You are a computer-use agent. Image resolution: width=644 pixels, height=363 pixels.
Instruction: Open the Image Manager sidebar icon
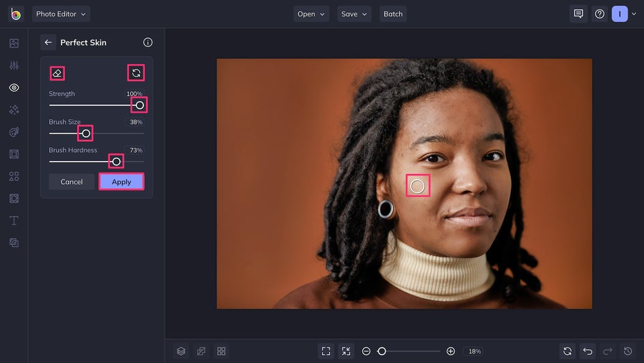(x=14, y=43)
